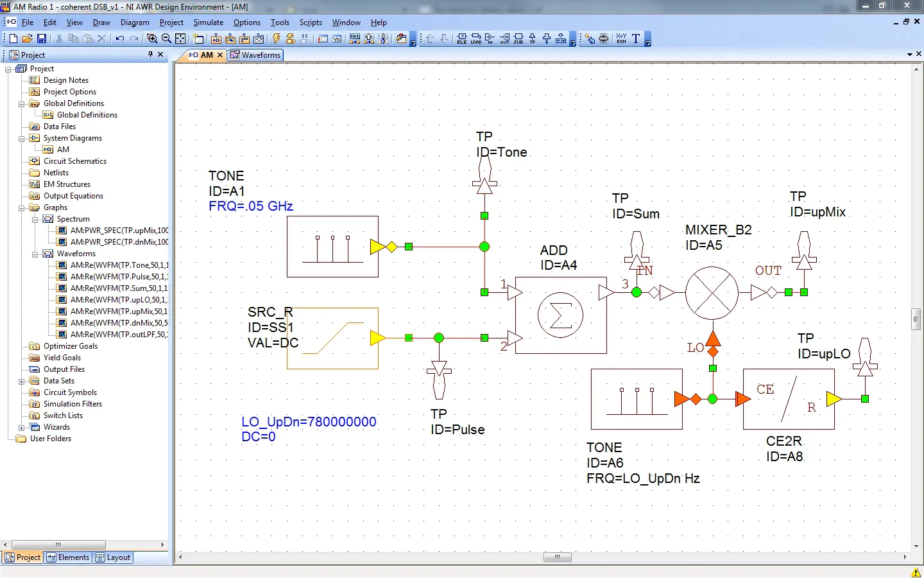
Task: Click the ELE element toolbar icon
Action: click(x=462, y=39)
